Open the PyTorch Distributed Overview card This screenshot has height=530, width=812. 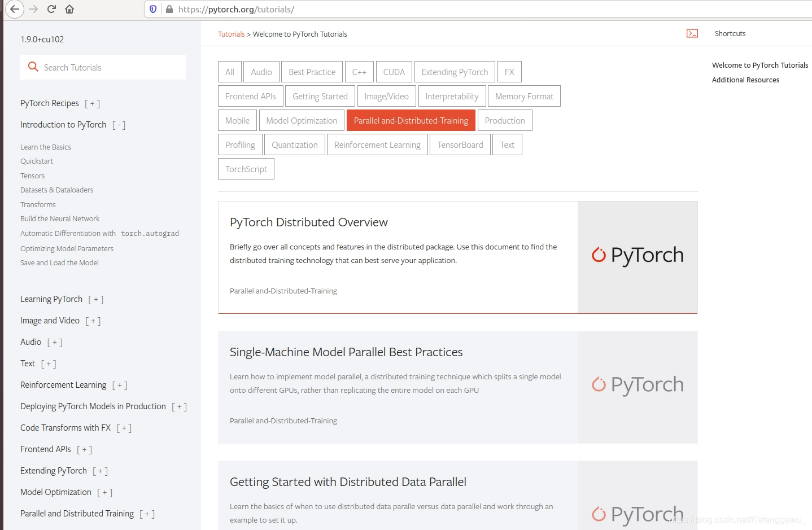tap(458, 257)
